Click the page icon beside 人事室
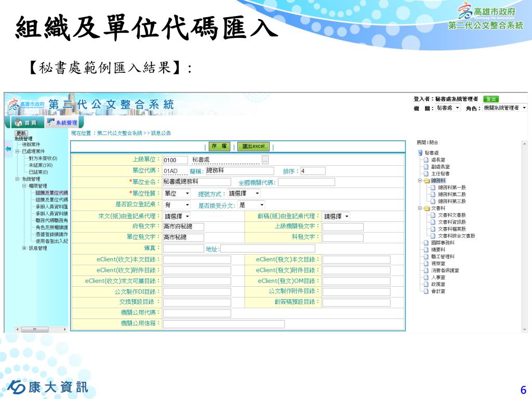532x399 pixels. [x=426, y=277]
